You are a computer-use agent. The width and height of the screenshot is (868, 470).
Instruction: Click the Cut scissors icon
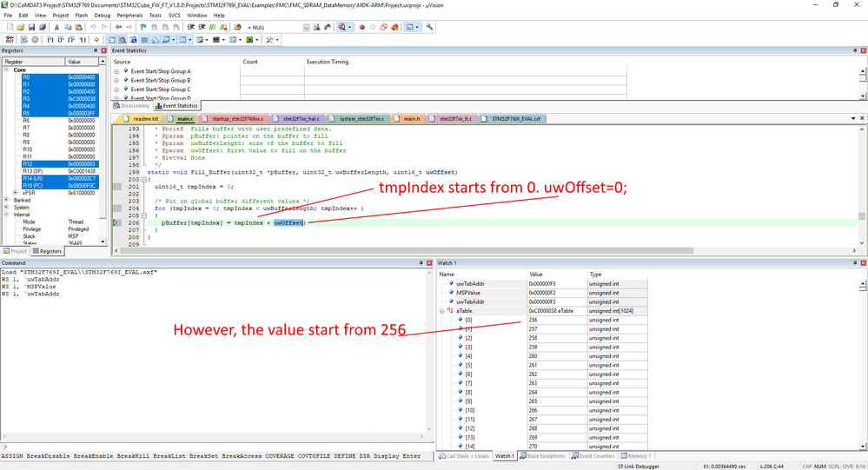click(x=56, y=27)
